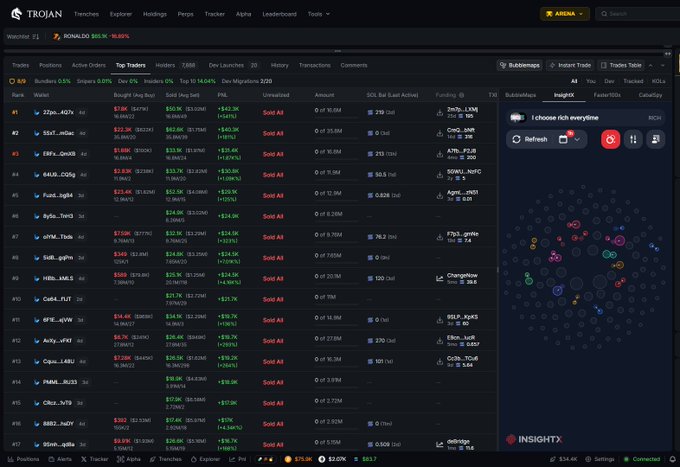Open the ARENA dropdown
Viewport: 680px width, 467px height.
[x=565, y=14]
